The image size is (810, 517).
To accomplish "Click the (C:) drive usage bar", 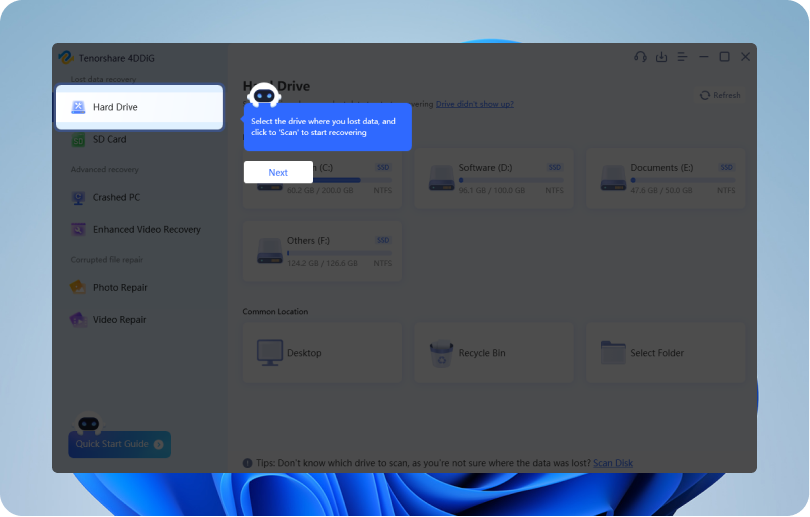I will [x=352, y=180].
